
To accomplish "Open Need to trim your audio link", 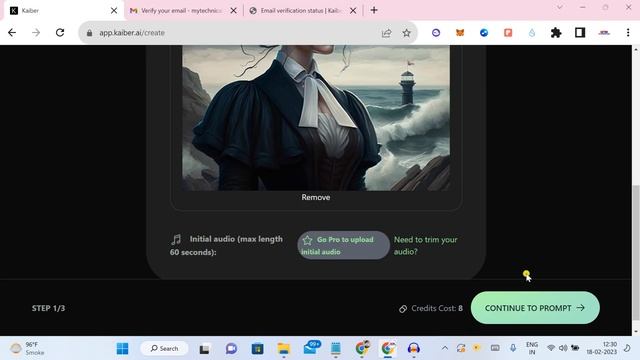I will click(x=425, y=246).
